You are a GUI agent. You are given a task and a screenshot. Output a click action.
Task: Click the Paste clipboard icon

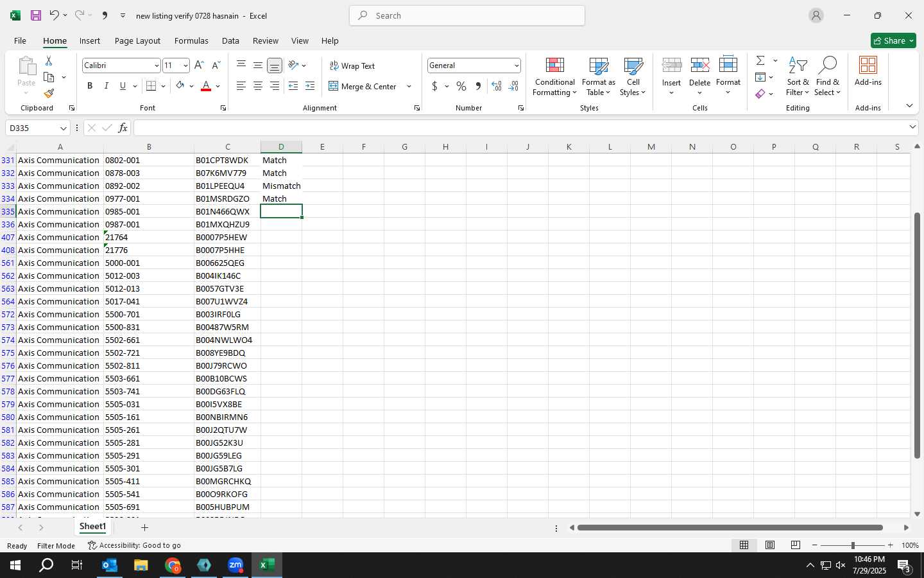[x=26, y=66]
